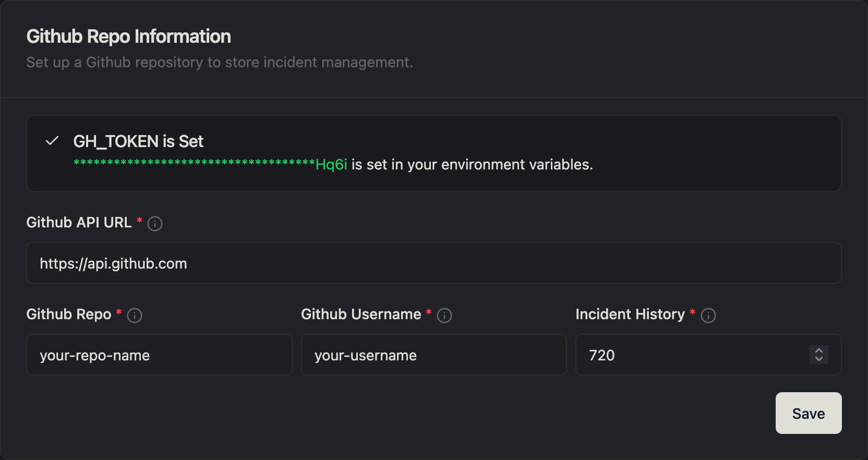Click the masked token ending Hq6i
Image resolution: width=868 pixels, height=460 pixels.
[210, 164]
